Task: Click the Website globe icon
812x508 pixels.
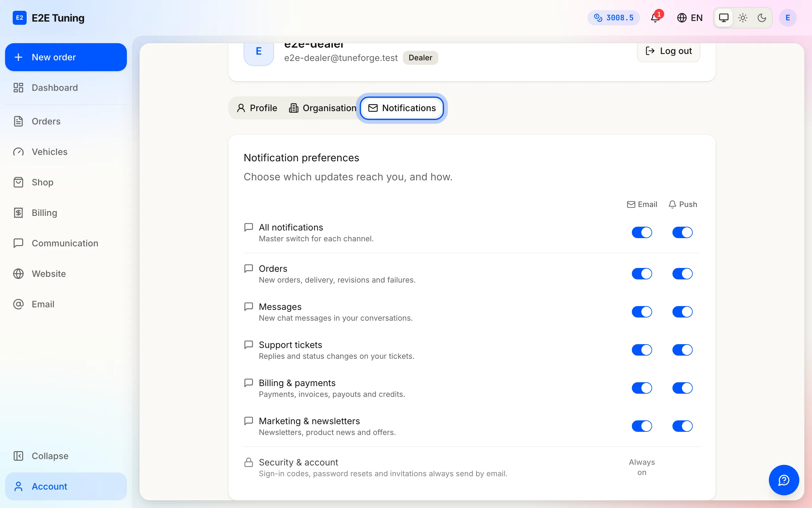Action: pyautogui.click(x=18, y=273)
